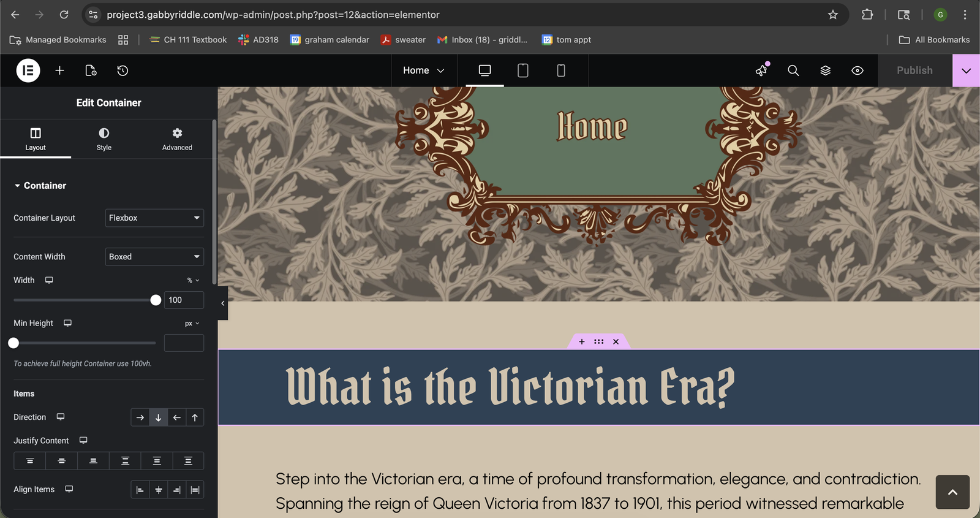Preview changes with the eye icon
This screenshot has height=518, width=980.
(x=858, y=70)
